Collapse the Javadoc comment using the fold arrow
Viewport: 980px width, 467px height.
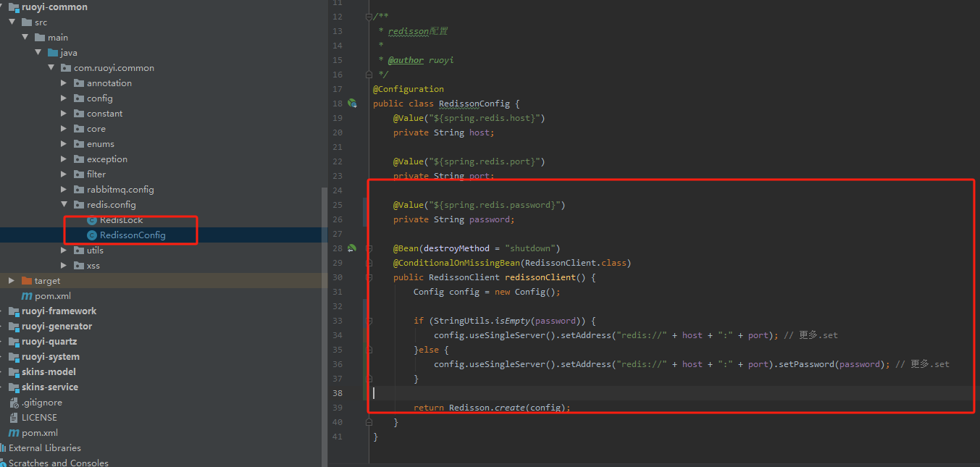[368, 16]
